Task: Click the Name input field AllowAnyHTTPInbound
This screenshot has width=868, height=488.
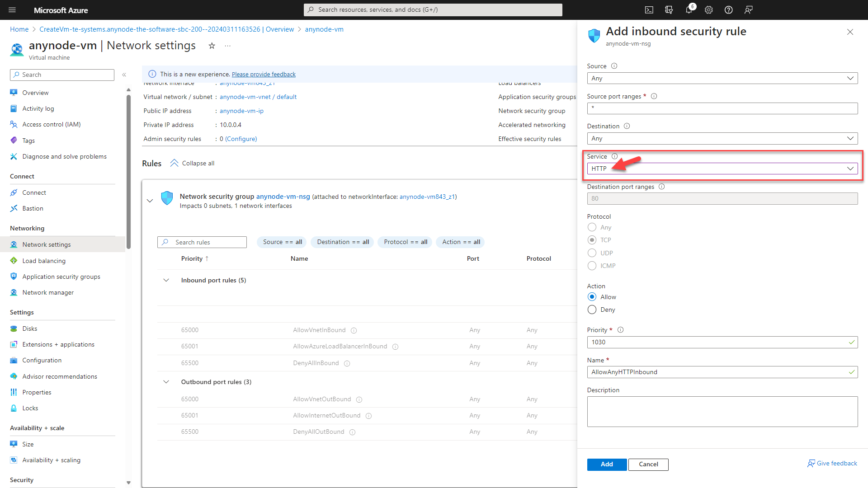Action: point(722,372)
